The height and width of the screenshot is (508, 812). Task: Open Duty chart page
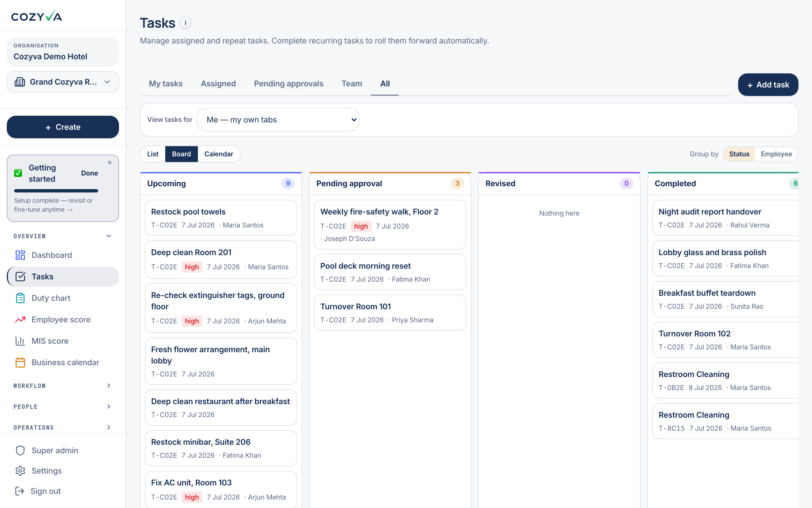(63, 298)
